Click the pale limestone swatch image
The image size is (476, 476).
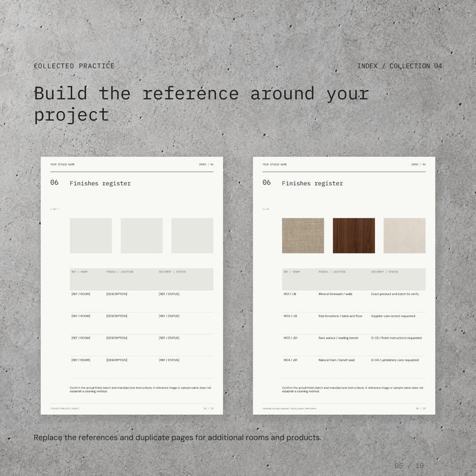(x=404, y=236)
